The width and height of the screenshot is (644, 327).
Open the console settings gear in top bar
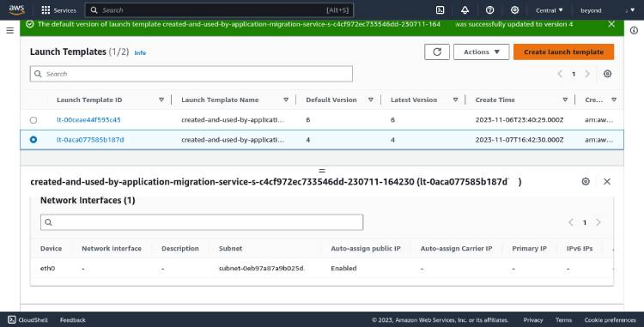click(x=514, y=10)
